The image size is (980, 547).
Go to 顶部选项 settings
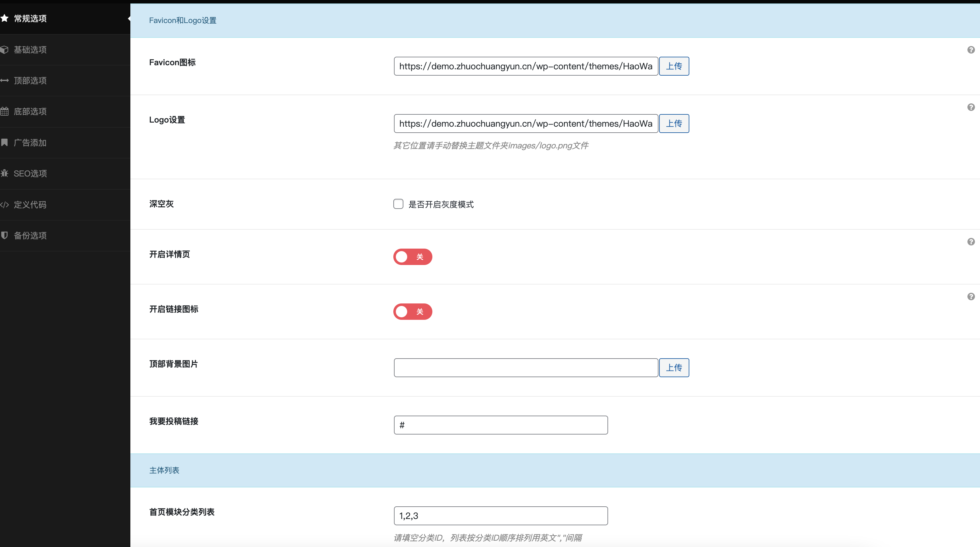coord(65,80)
